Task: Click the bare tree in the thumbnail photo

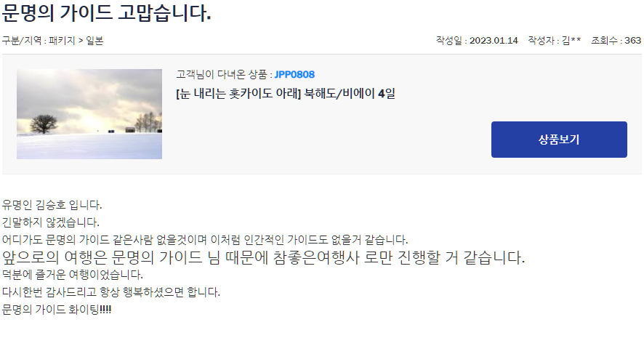Action: pyautogui.click(x=44, y=124)
